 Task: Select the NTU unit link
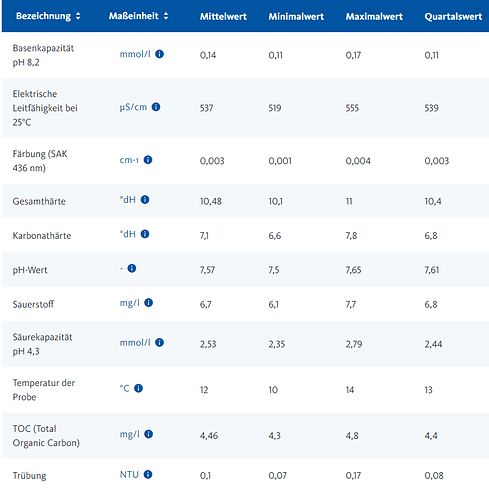129,474
